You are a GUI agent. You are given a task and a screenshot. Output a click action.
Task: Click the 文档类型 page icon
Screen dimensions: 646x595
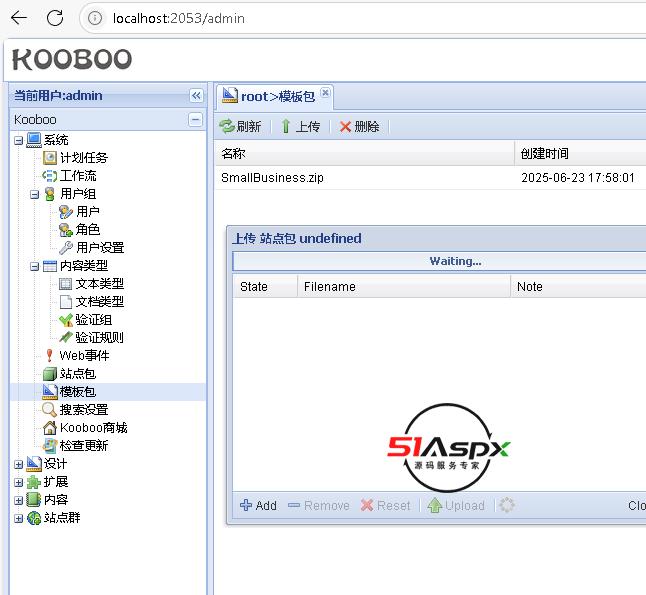(66, 302)
